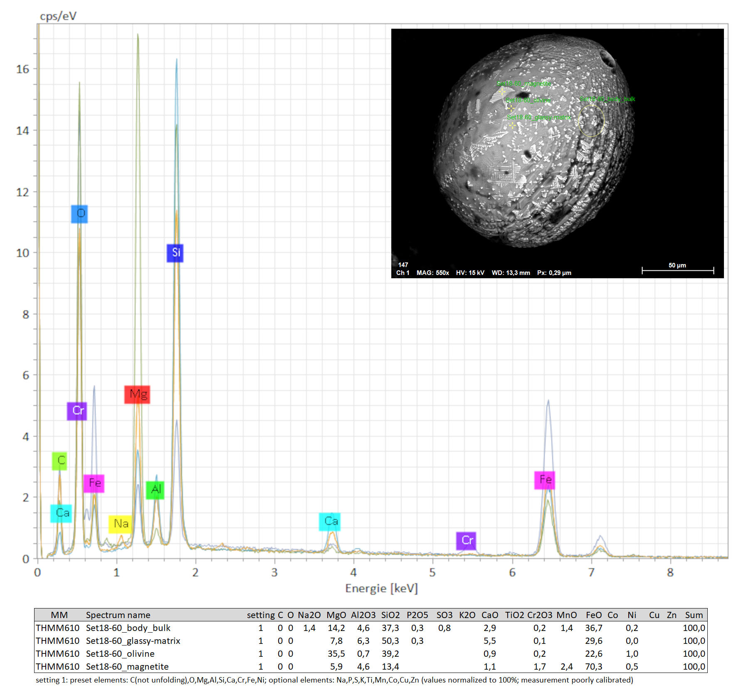
Task: Click the Fe label near 6.4 keV
Action: (x=545, y=480)
